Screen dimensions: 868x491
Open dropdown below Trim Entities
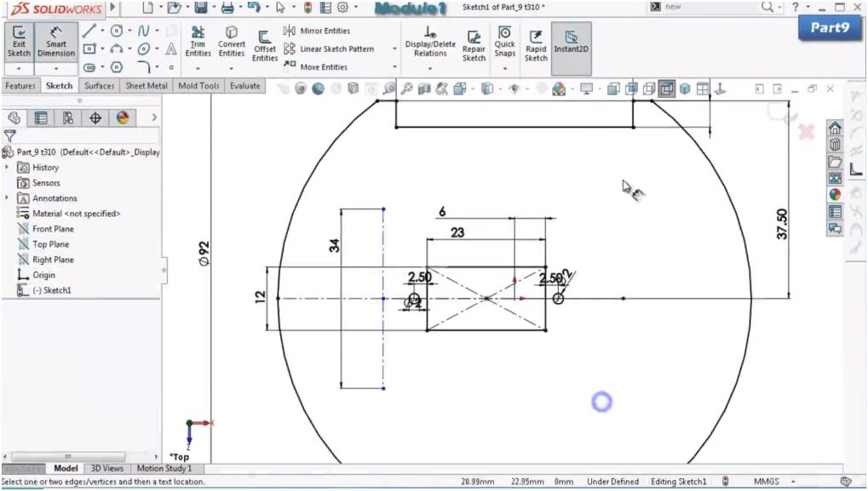(x=198, y=69)
